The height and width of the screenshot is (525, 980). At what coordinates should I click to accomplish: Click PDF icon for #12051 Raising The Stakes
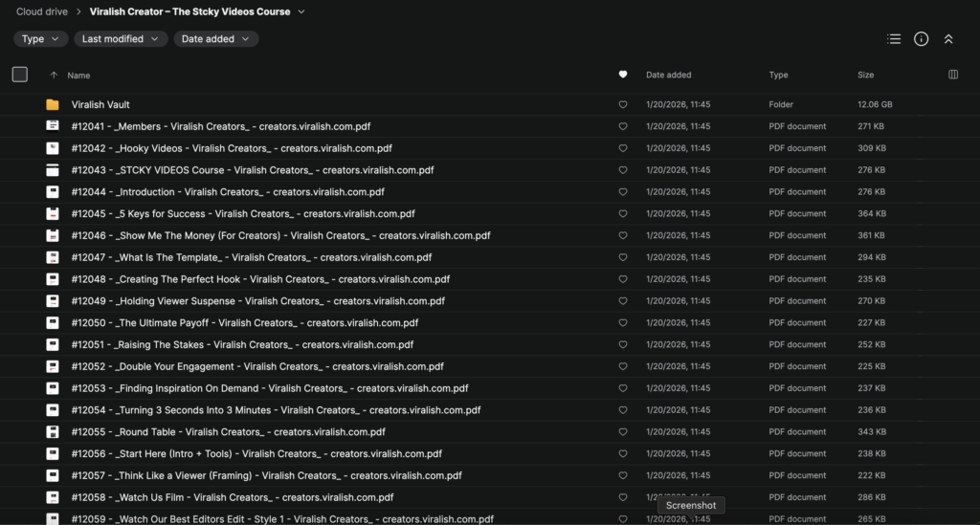[53, 344]
